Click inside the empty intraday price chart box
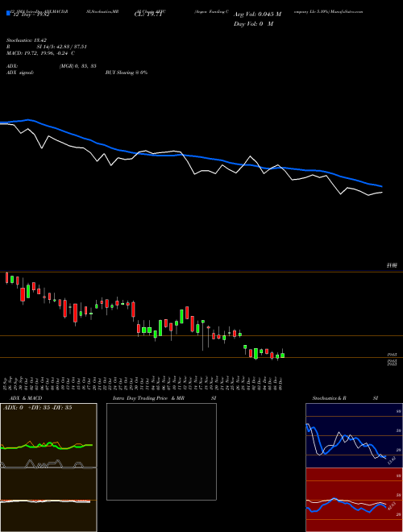This screenshot has width=403, height=532. [x=161, y=451]
